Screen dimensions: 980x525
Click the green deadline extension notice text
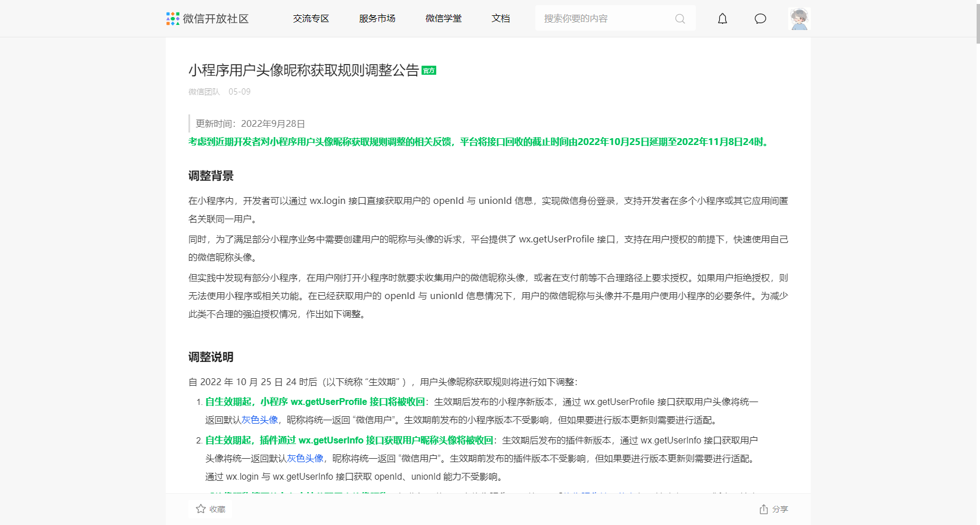click(480, 142)
